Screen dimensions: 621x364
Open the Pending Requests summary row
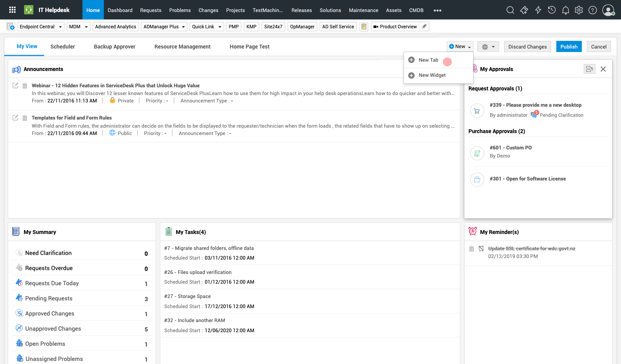pyautogui.click(x=49, y=298)
